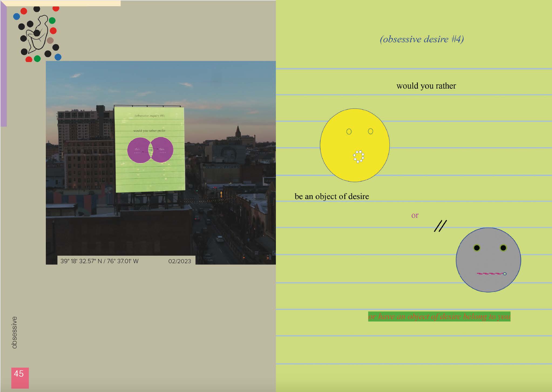
Task: Click the black double-slash mark
Action: pyautogui.click(x=440, y=226)
